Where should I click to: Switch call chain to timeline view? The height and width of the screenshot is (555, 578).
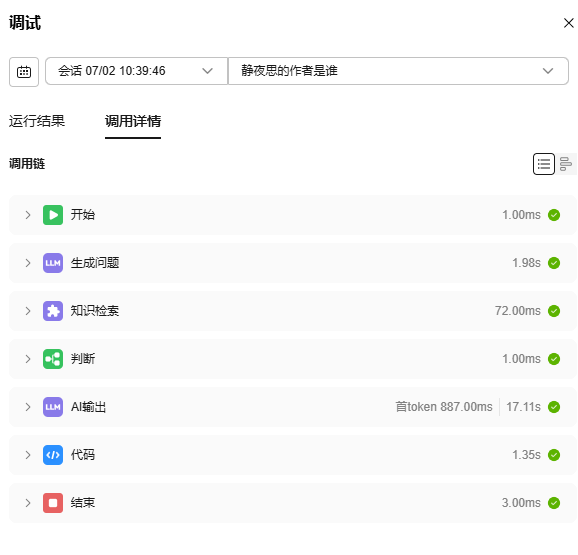(566, 164)
